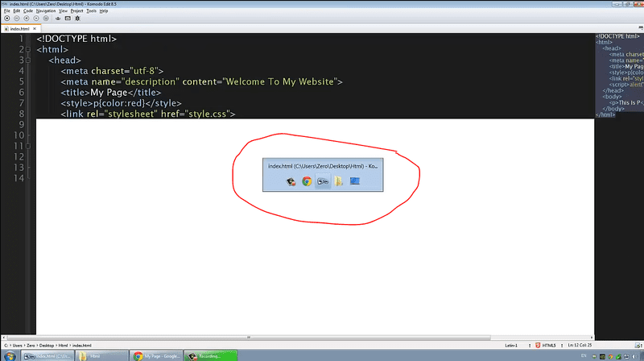Select the folder icon in Alt-Tab switcher

[338, 181]
